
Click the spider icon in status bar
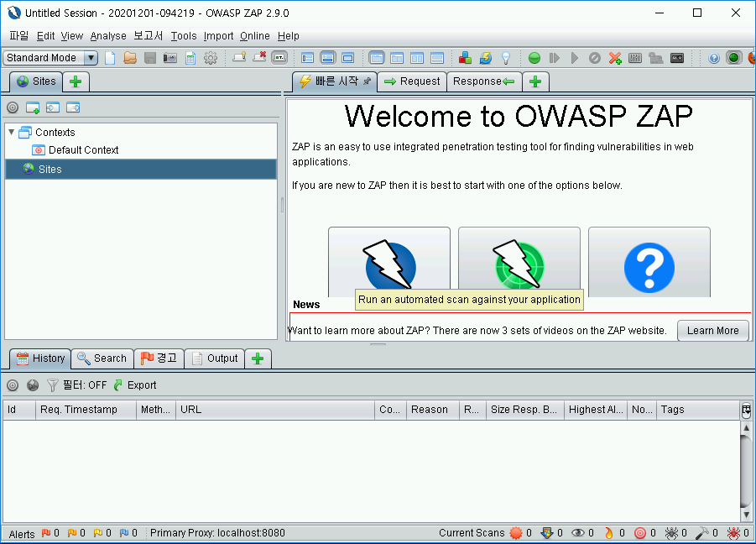[x=670, y=533]
